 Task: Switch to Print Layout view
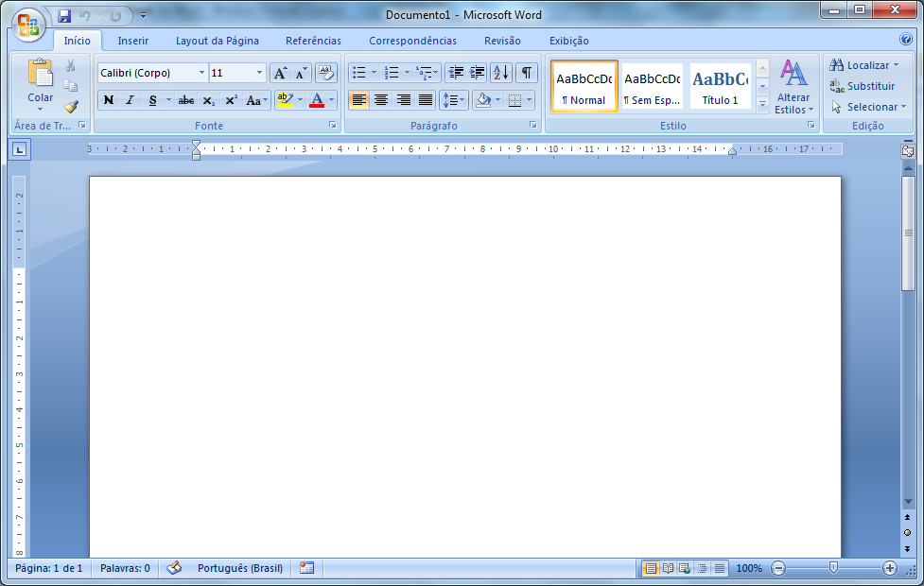pos(651,568)
